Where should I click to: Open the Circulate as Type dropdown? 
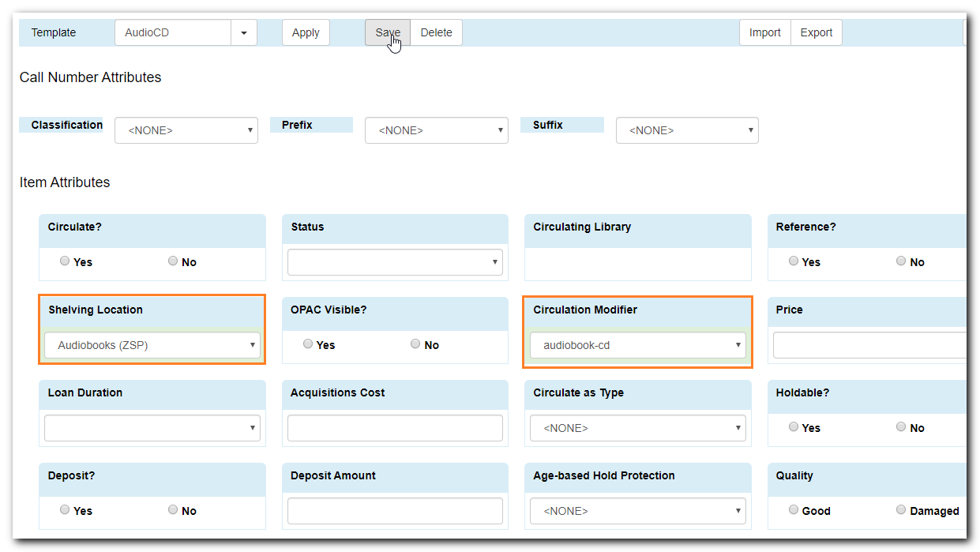(638, 428)
